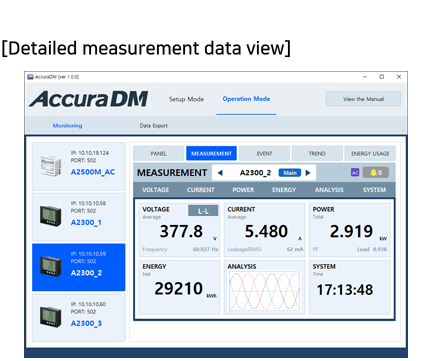Select device A2500M_AC in the list

[x=79, y=166]
